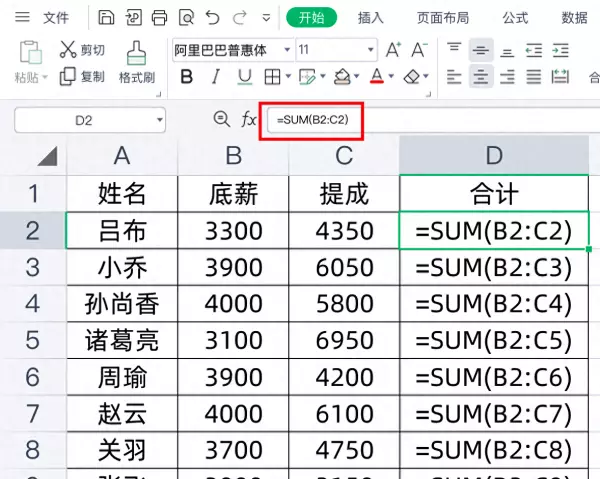This screenshot has width=600, height=479.
Task: Align text right
Action: point(507,77)
